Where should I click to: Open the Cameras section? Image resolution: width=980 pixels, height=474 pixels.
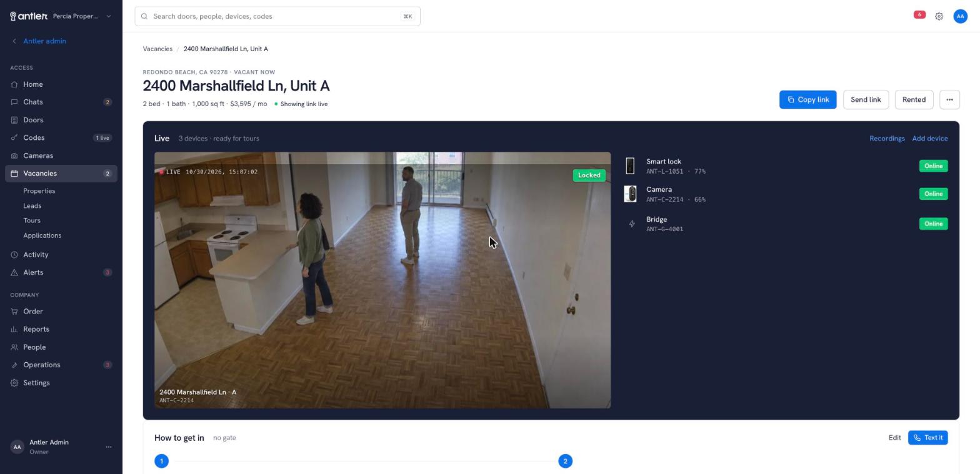pos(61,156)
